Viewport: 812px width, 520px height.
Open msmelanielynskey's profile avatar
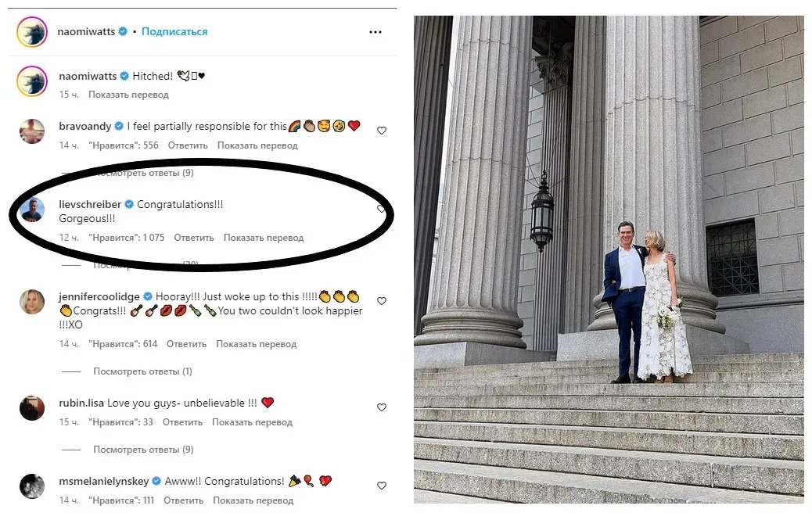tap(32, 486)
